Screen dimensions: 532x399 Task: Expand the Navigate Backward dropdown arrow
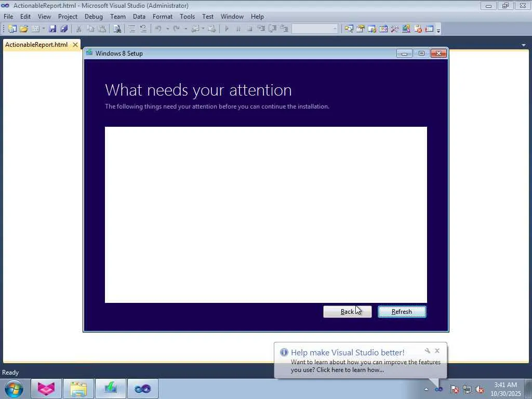pos(203,29)
